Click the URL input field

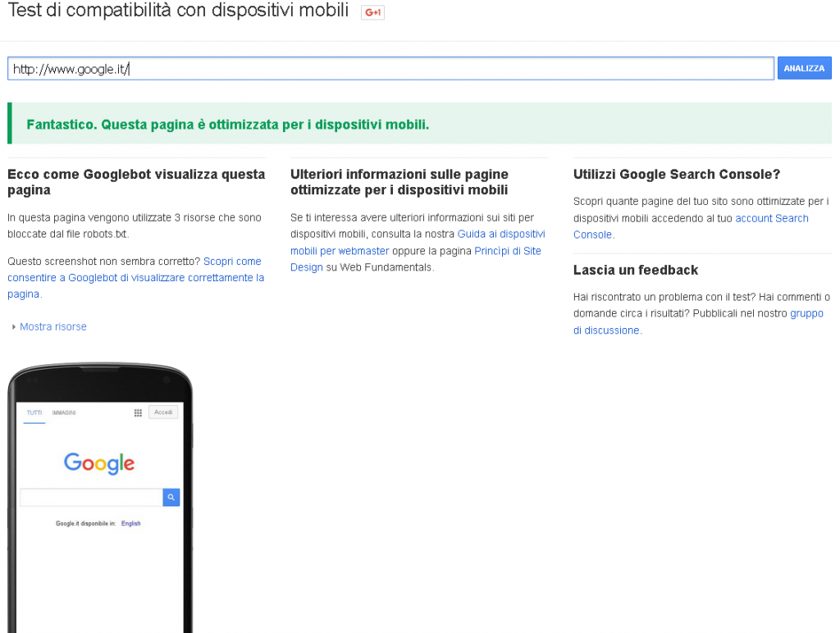coord(390,69)
